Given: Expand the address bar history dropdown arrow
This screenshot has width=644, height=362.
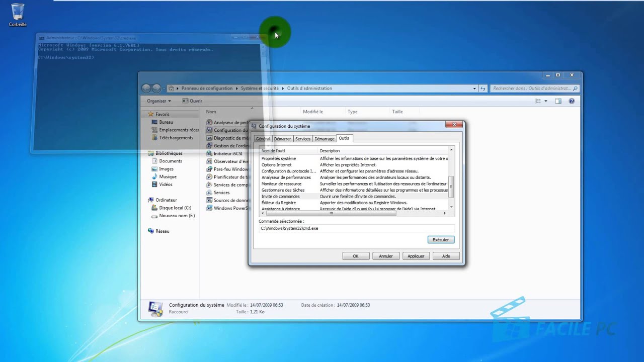Looking at the screenshot, I should tap(474, 88).
